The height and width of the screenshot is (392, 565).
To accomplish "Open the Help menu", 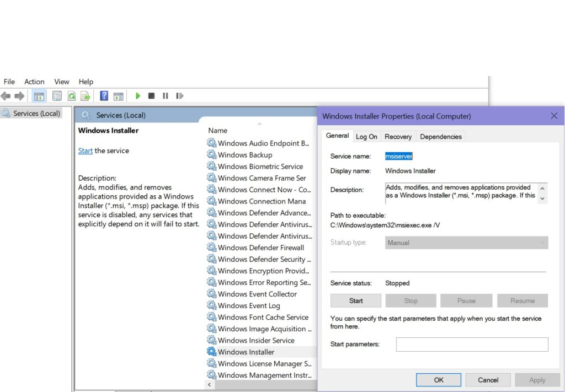I will click(86, 82).
